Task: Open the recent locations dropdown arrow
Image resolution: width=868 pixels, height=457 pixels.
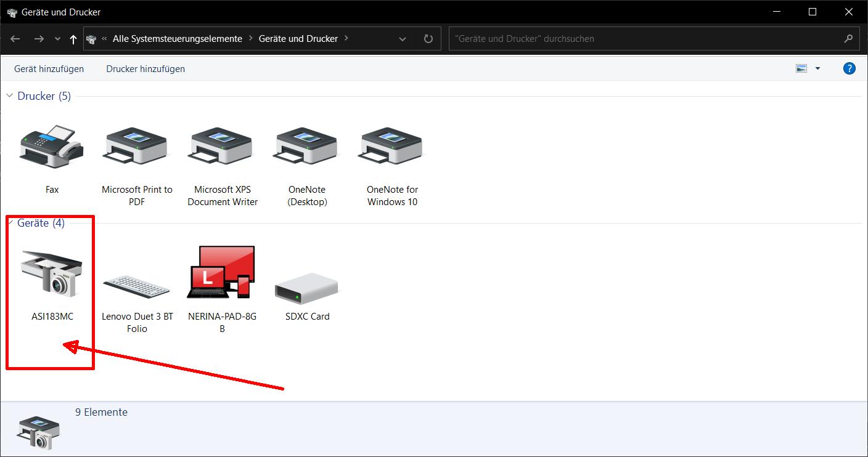Action: click(x=58, y=39)
